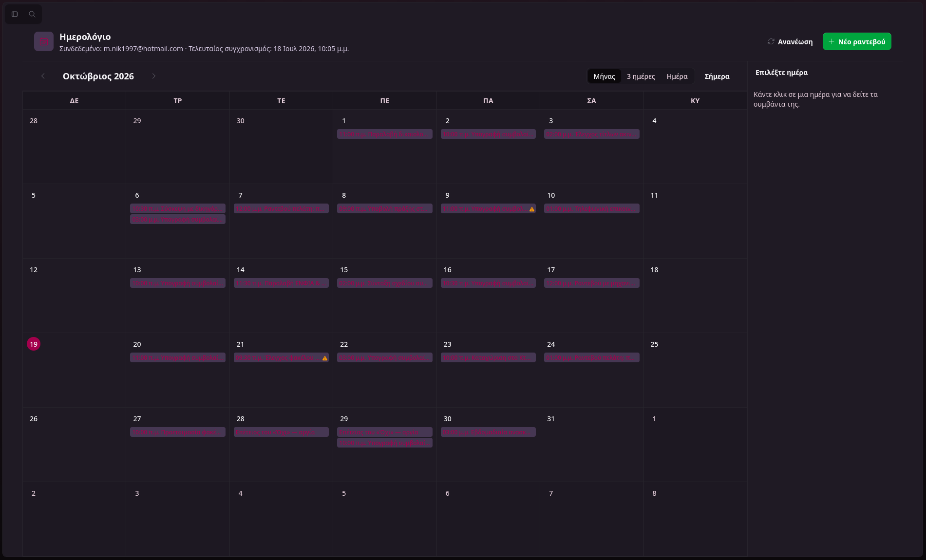This screenshot has width=926, height=560.
Task: Select the highlighted day 19
Action: 34,344
